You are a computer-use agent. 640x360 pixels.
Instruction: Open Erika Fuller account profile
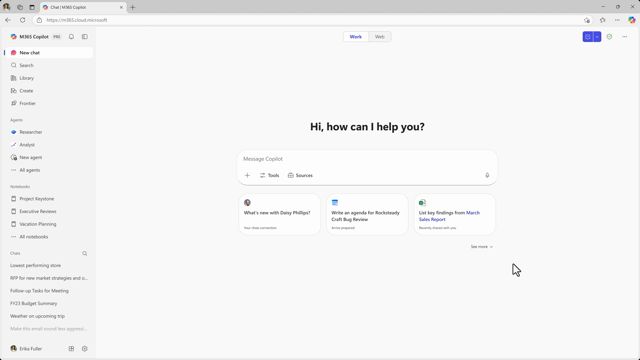click(x=26, y=349)
